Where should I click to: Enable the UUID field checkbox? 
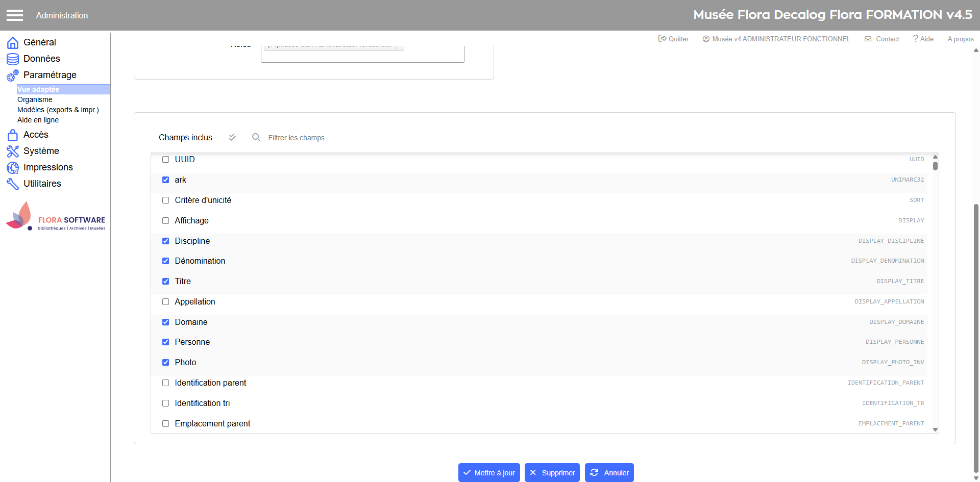165,160
